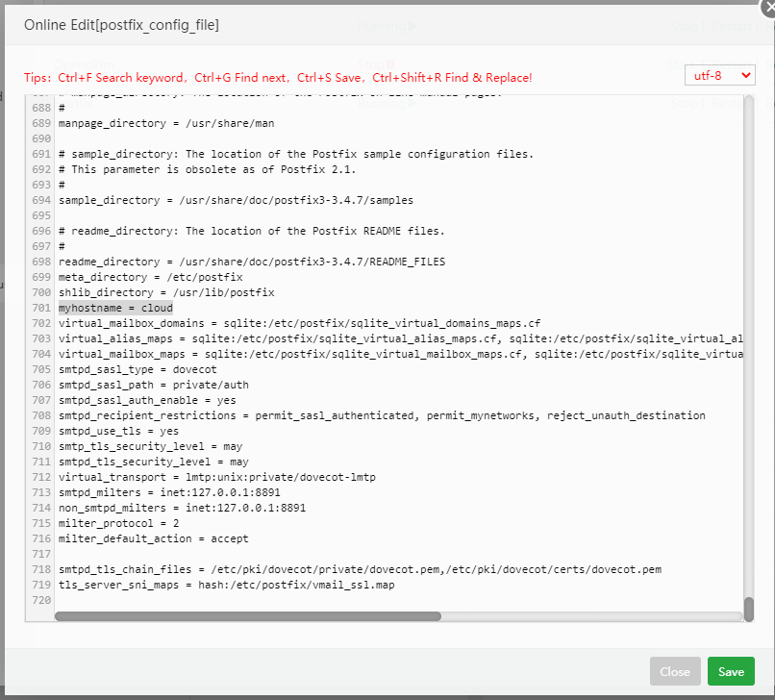The image size is (775, 700).
Task: Click the smtpd_use_tls = yes line
Action: coord(118,431)
